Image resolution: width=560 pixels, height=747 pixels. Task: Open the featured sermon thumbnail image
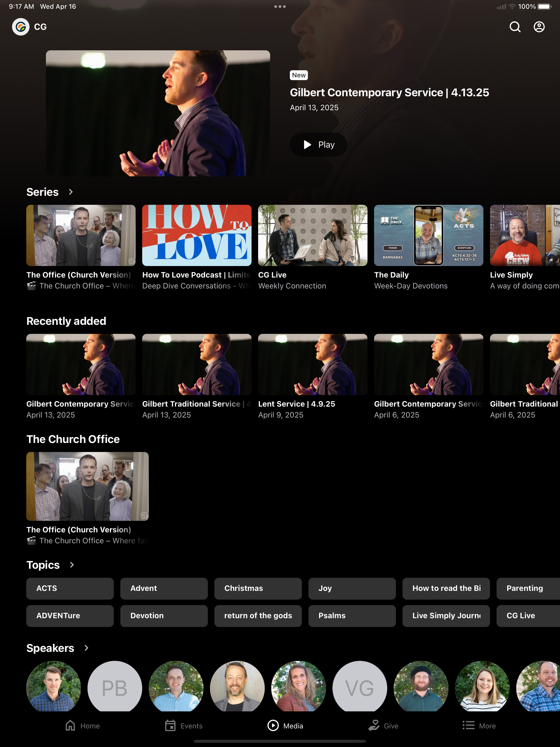158,113
